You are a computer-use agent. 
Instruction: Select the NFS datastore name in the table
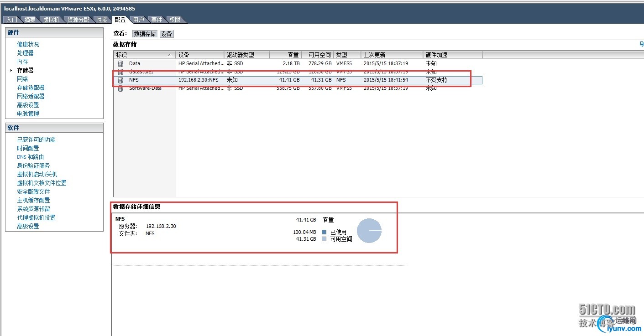click(134, 80)
